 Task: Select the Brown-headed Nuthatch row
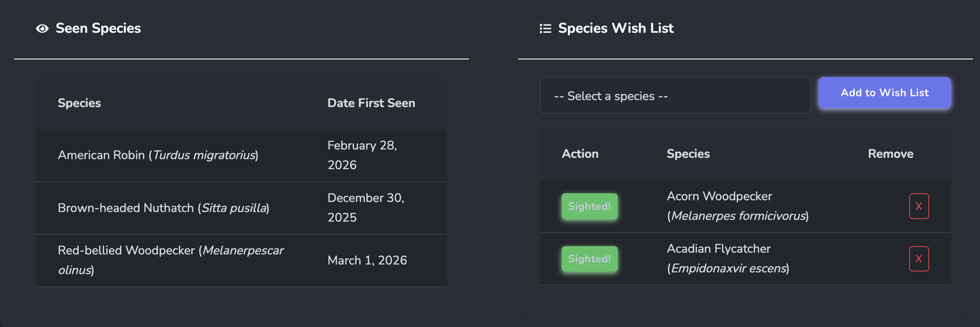[163, 208]
